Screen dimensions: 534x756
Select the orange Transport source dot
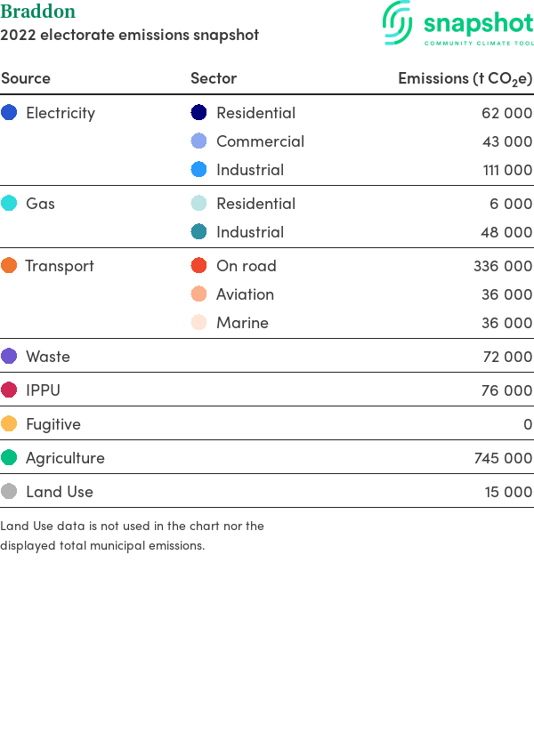coord(9,265)
